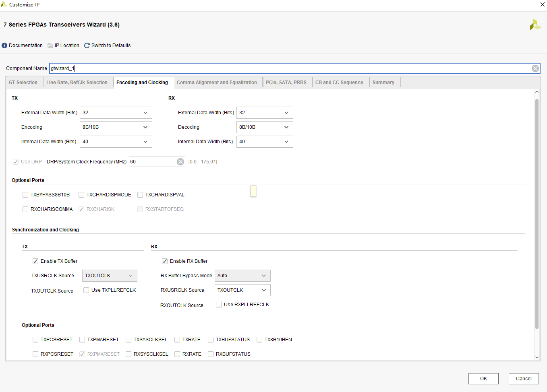Click the RXOUTCLK Source label

[x=182, y=305]
